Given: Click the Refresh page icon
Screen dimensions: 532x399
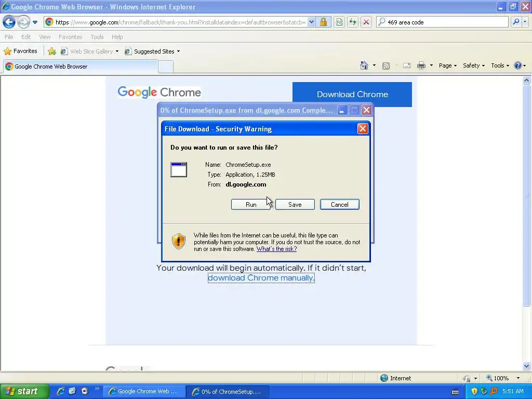Looking at the screenshot, I should tap(353, 22).
